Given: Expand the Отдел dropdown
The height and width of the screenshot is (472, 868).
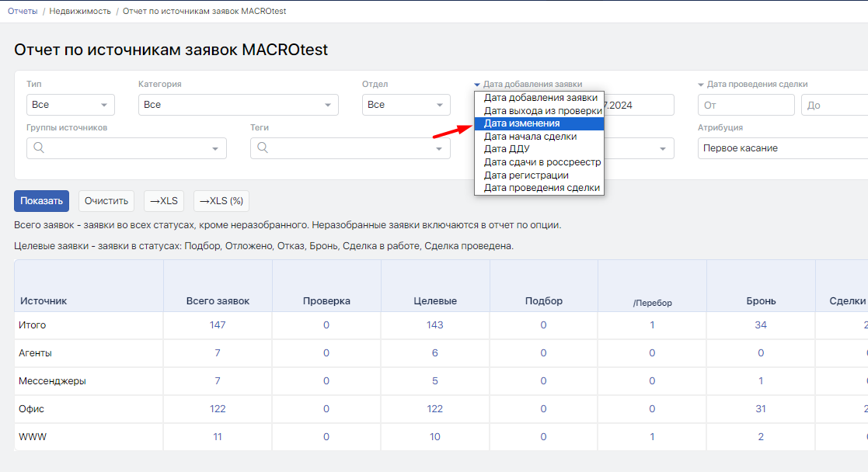Looking at the screenshot, I should pyautogui.click(x=406, y=105).
